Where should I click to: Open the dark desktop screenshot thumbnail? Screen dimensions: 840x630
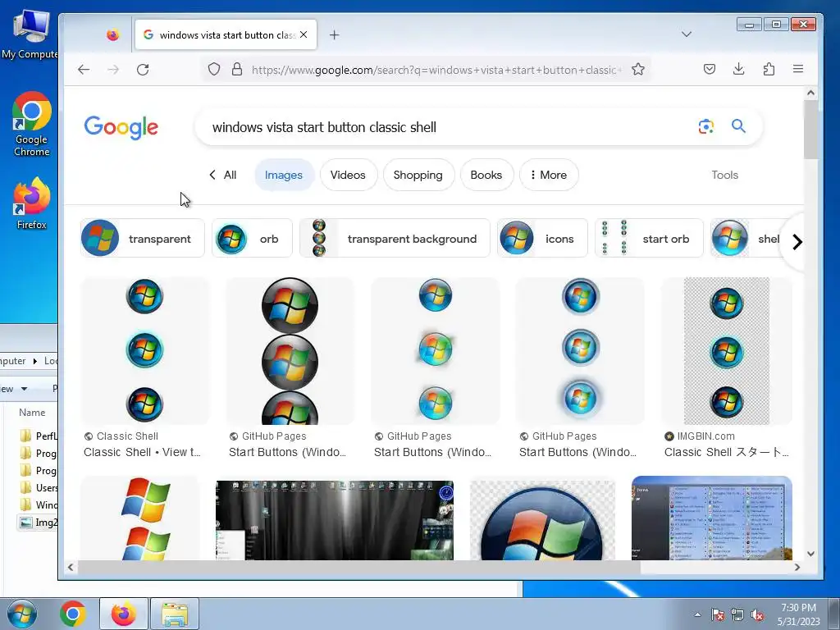coord(335,520)
